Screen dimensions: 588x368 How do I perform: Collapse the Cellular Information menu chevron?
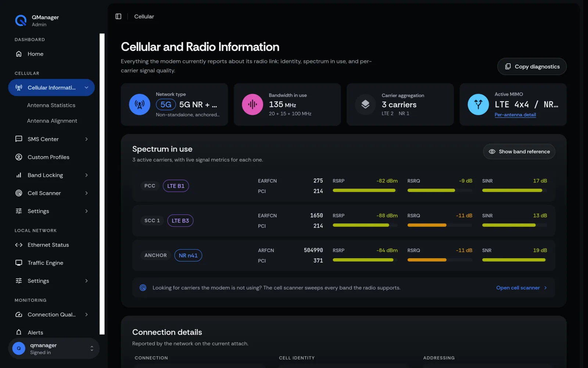click(x=86, y=88)
